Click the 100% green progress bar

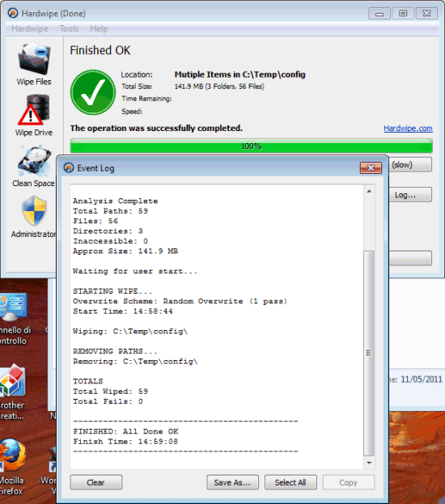point(251,146)
